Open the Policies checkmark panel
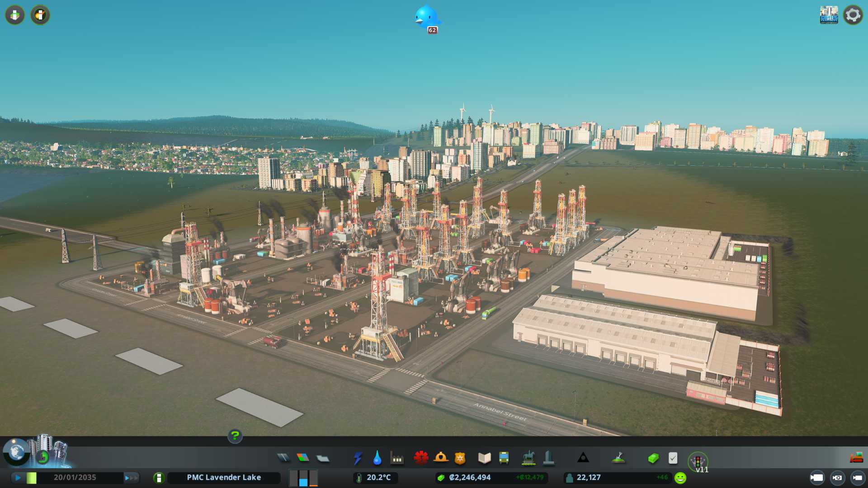The width and height of the screenshot is (868, 488). [673, 458]
